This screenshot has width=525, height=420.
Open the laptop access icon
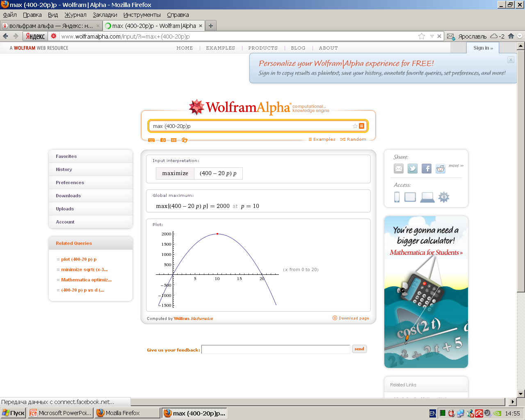click(x=427, y=197)
